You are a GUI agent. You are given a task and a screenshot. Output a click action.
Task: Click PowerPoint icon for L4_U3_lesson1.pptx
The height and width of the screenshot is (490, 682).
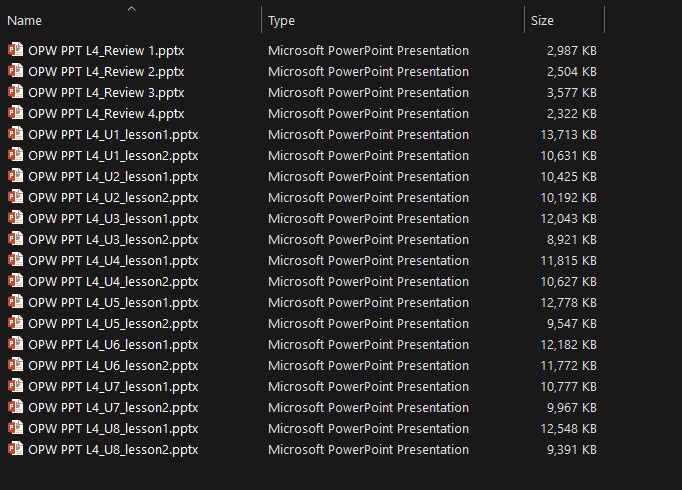tap(16, 217)
